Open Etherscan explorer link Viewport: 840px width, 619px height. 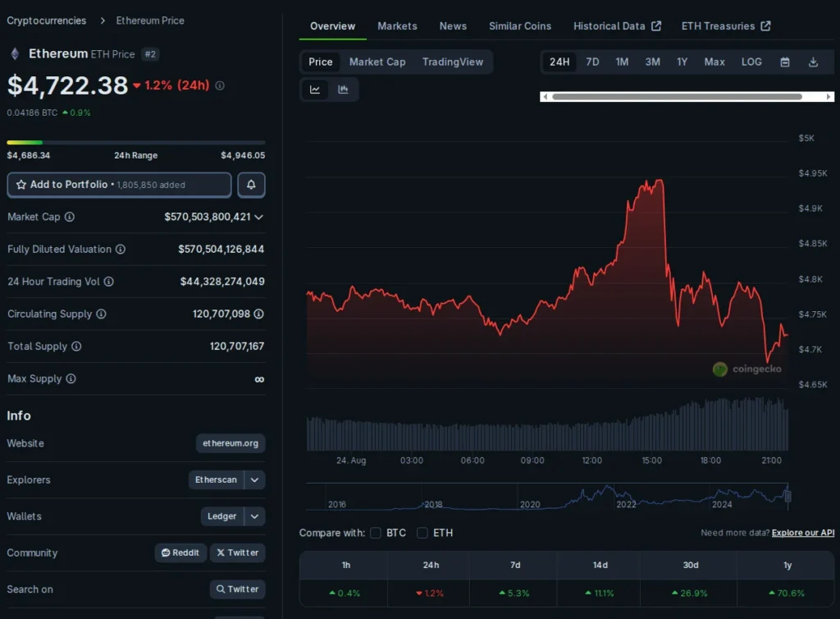coord(216,479)
